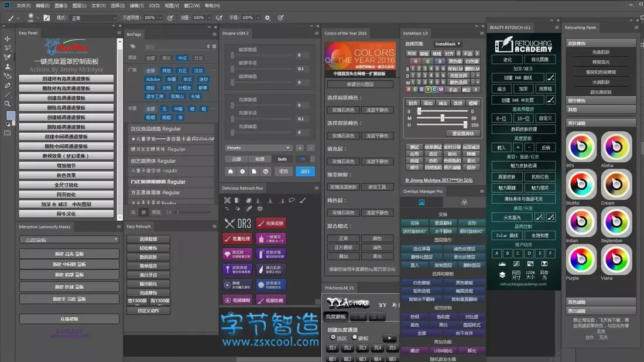644x362 pixels.
Task: Open the 窗口(W) menu
Action: [x=192, y=6]
